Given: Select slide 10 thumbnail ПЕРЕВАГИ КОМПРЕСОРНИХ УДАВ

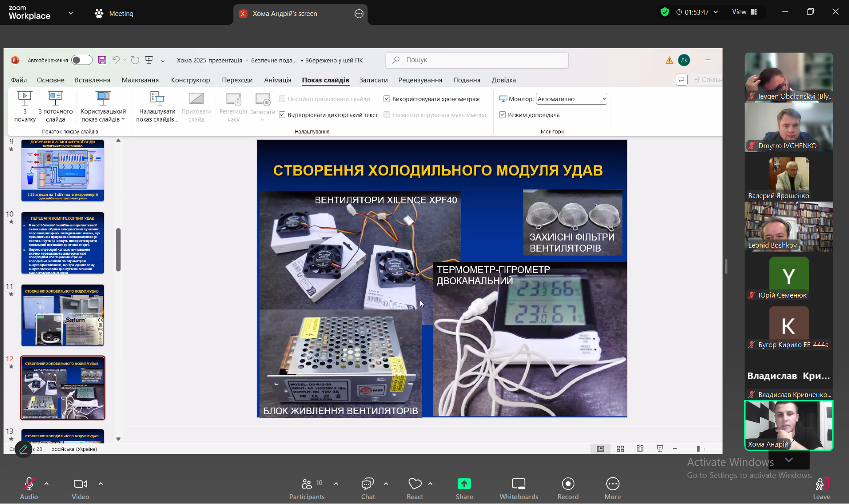Looking at the screenshot, I should point(63,243).
